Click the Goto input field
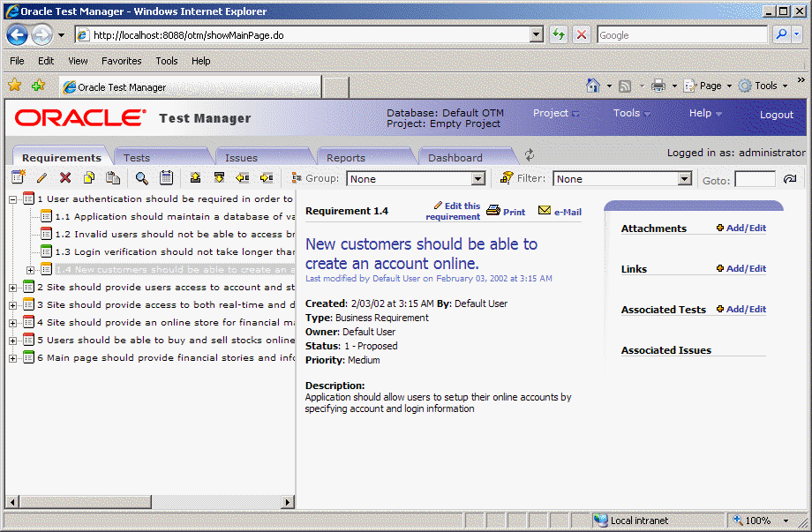This screenshot has height=532, width=812. click(755, 180)
